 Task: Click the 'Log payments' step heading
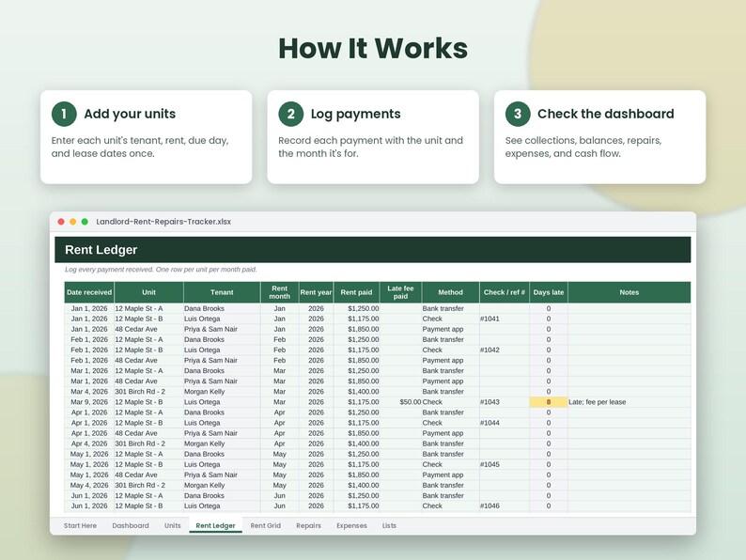[356, 114]
